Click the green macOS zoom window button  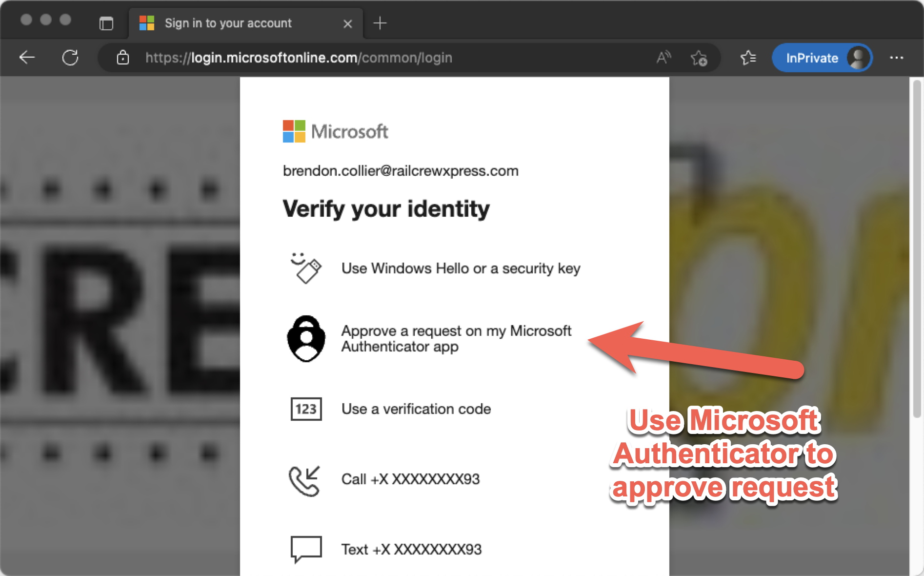click(65, 20)
